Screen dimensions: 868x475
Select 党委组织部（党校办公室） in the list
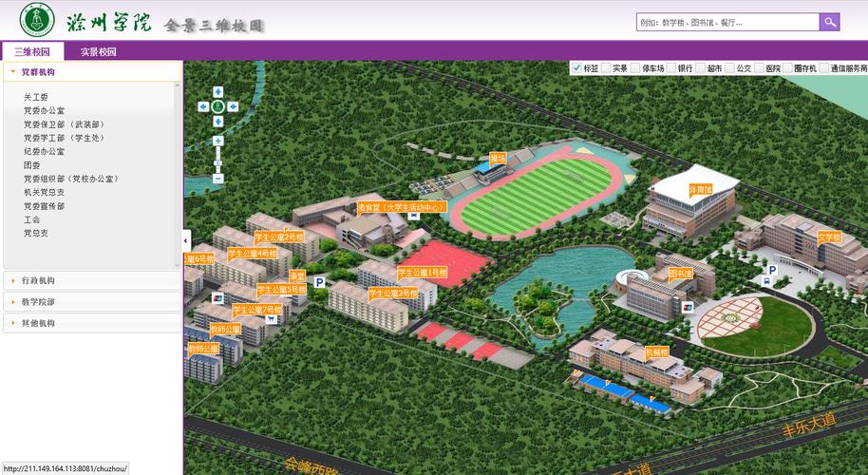point(71,179)
